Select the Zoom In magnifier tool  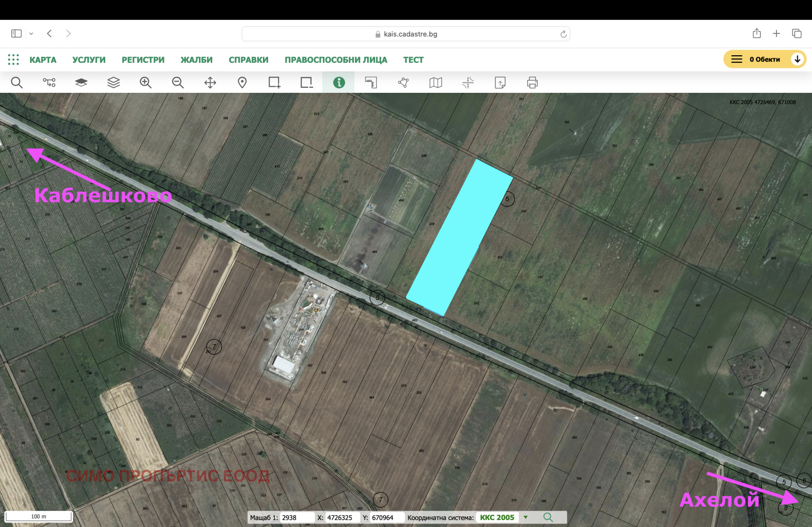point(146,82)
